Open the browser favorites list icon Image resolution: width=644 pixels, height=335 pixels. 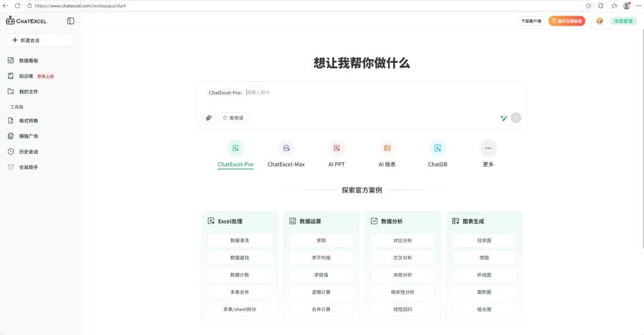pos(614,6)
